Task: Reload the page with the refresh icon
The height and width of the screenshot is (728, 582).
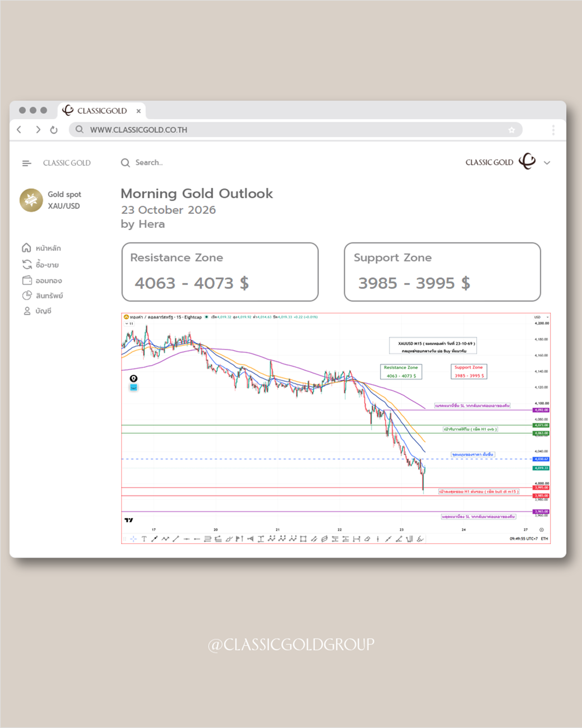Action: click(x=54, y=129)
